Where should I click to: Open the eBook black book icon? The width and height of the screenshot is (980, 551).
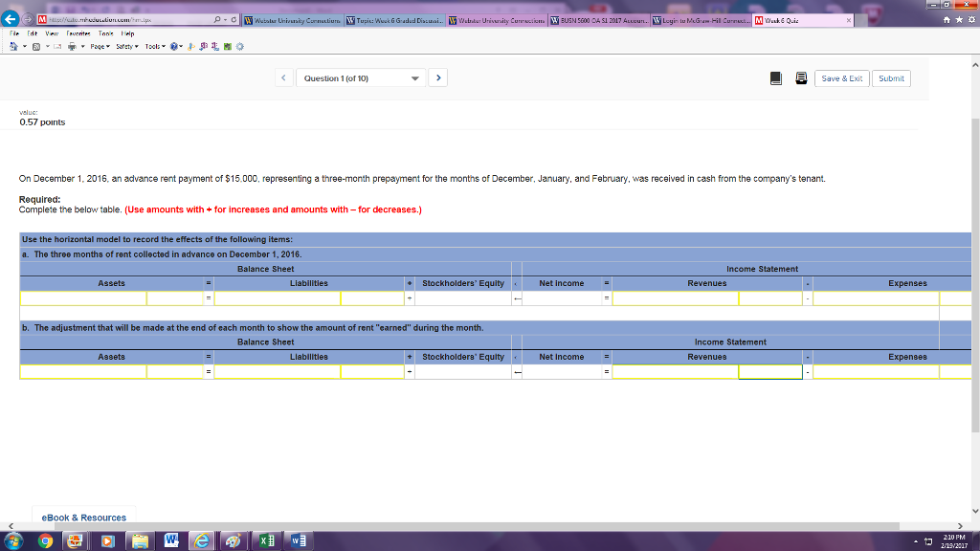(775, 78)
